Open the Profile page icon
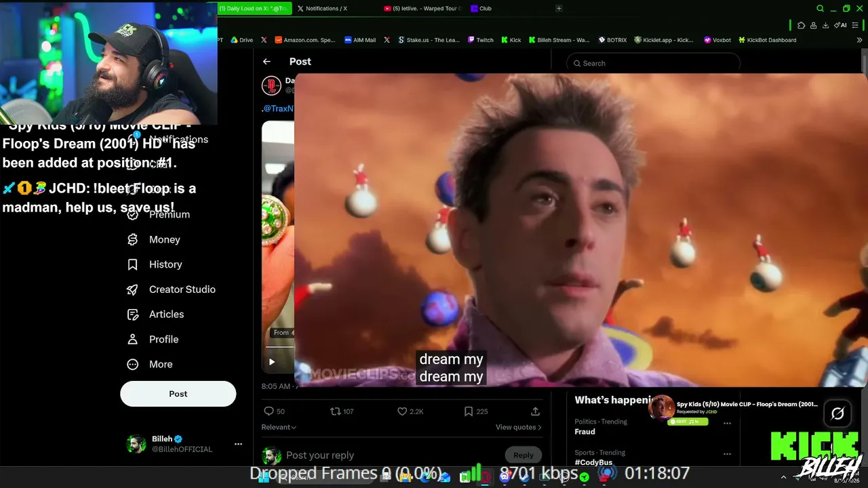The image size is (868, 488). tap(133, 340)
